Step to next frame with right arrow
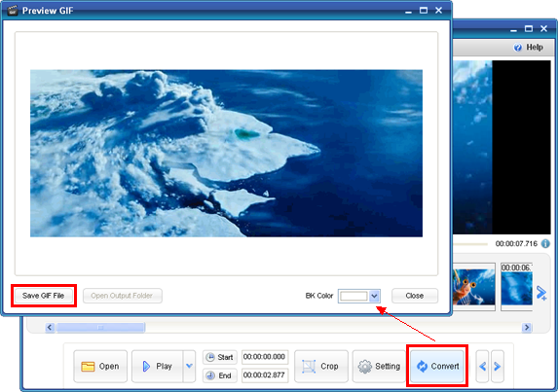Image resolution: width=558 pixels, height=392 pixels. coord(498,366)
